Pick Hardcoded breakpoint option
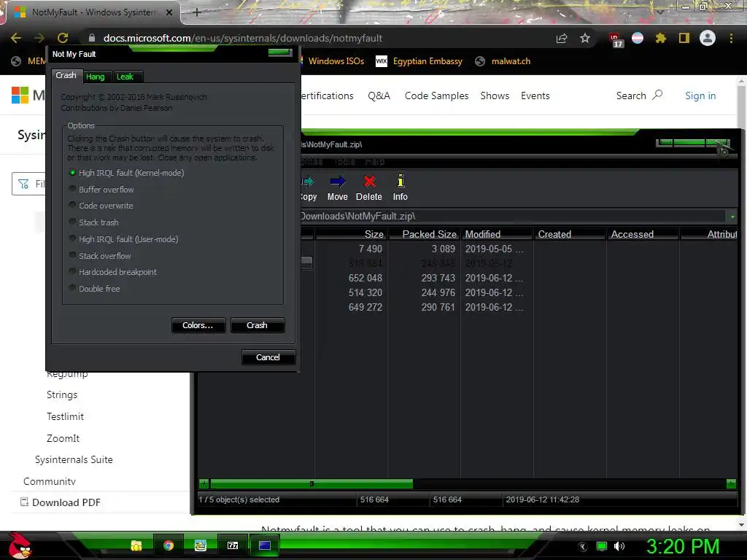The image size is (747, 560). 113,272
